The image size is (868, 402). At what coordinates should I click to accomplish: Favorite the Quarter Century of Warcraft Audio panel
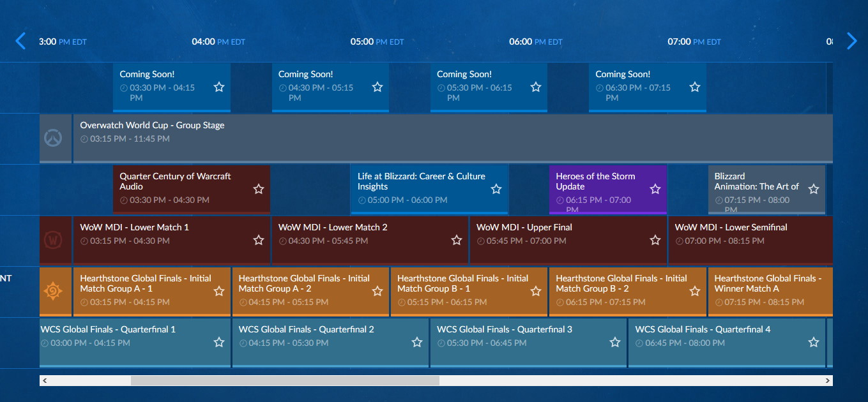258,189
